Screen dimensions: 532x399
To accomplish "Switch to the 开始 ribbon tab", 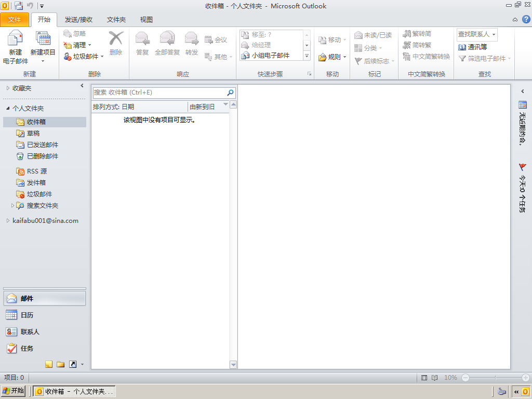I will coord(44,20).
